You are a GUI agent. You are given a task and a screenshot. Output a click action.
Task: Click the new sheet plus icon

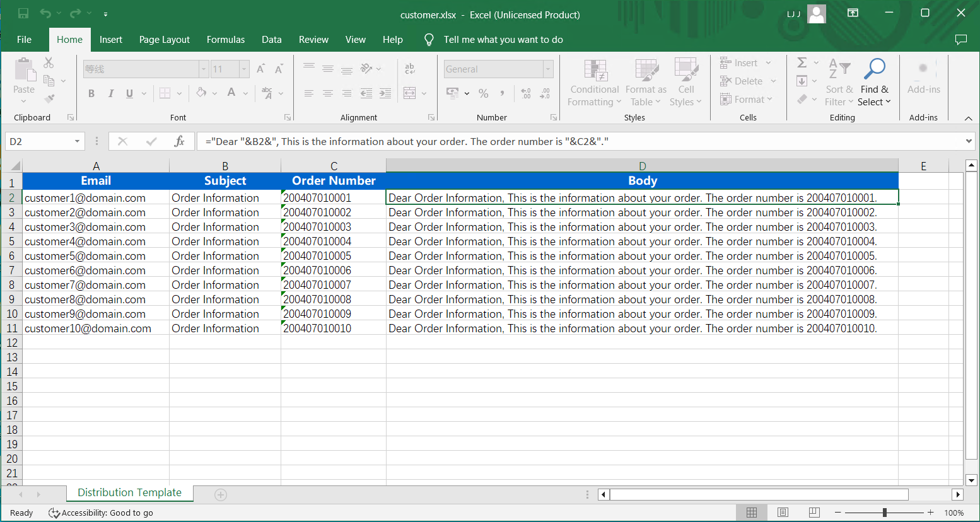221,495
